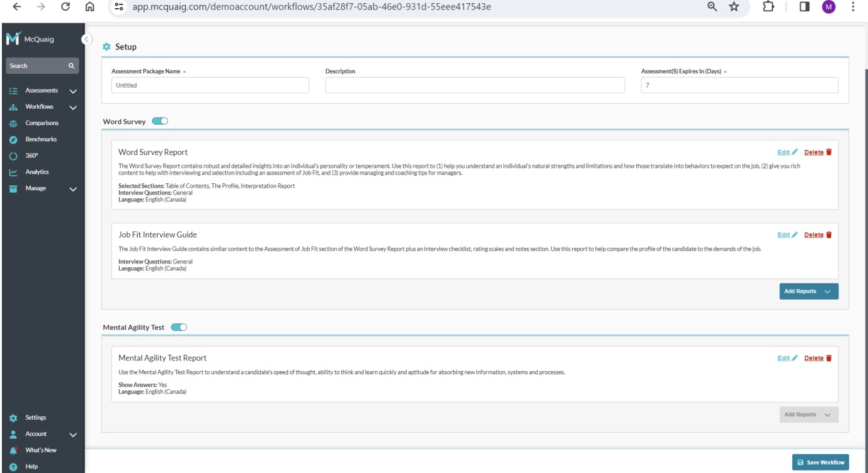Click Save Workflow button
Image resolution: width=868 pixels, height=473 pixels.
pos(820,462)
